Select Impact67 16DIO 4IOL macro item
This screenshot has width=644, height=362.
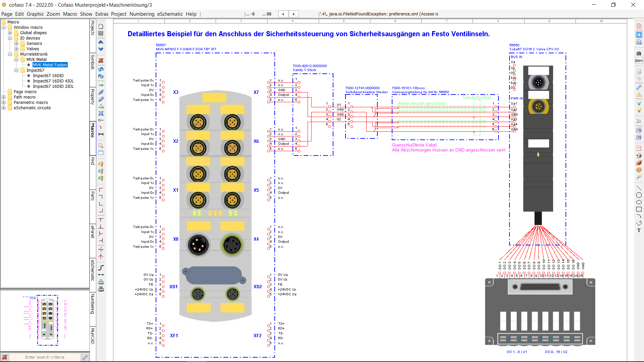[x=53, y=81]
